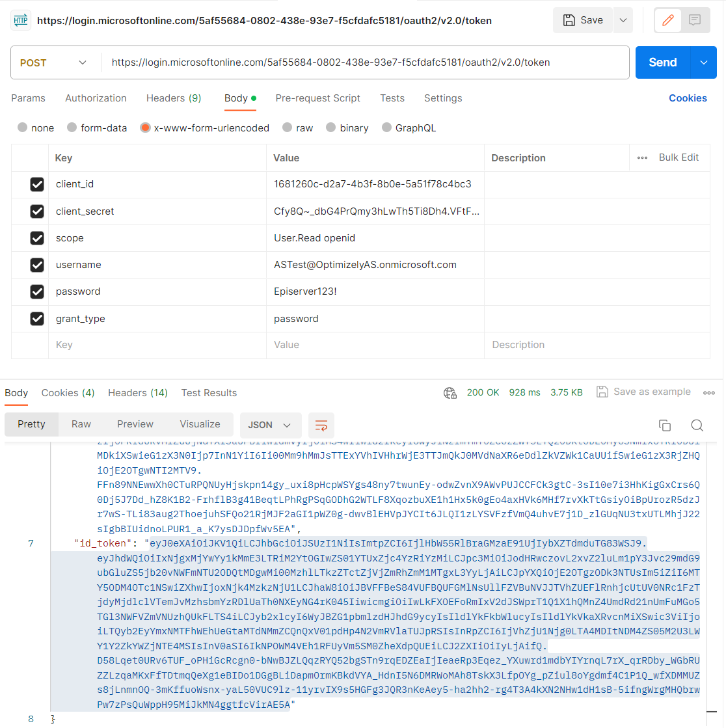Switch response view to Raw
This screenshot has height=728, width=726.
click(81, 424)
